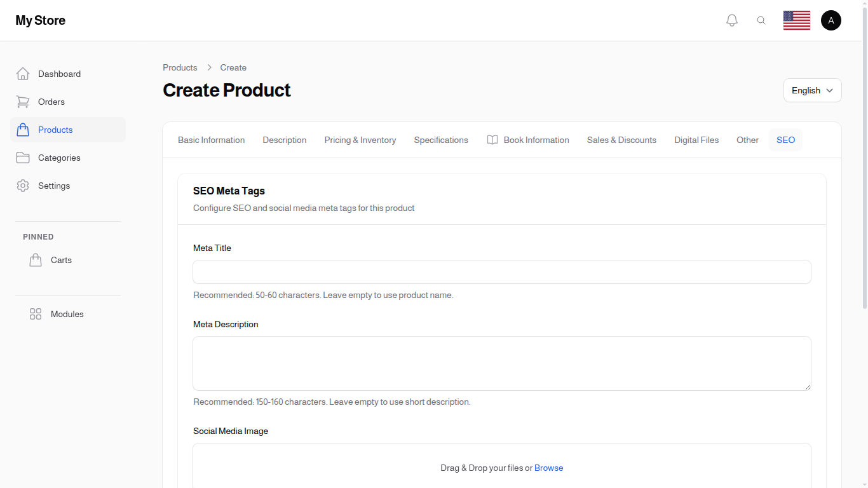Open search with the magnifier icon
The width and height of the screenshot is (868, 488).
tap(761, 20)
